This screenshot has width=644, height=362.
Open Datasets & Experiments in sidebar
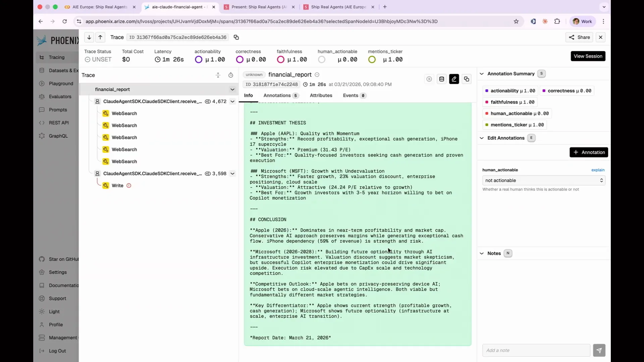click(x=59, y=70)
